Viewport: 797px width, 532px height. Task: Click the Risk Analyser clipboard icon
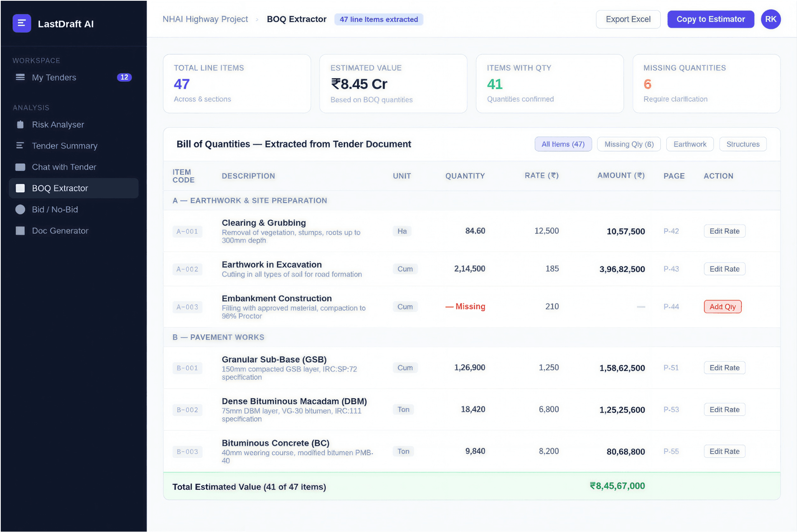(x=20, y=124)
